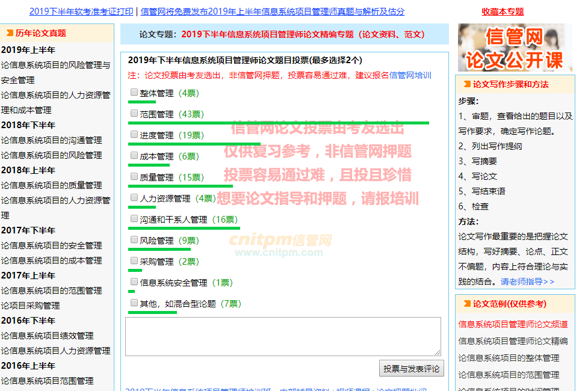The height and width of the screenshot is (391, 588).
Task: Type in the comment text area
Action: click(x=283, y=336)
